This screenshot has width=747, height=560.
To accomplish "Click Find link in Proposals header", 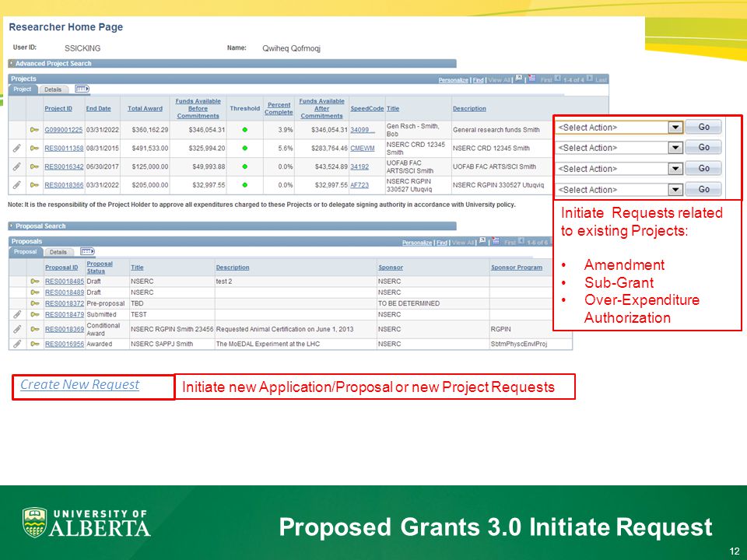I will pyautogui.click(x=442, y=243).
